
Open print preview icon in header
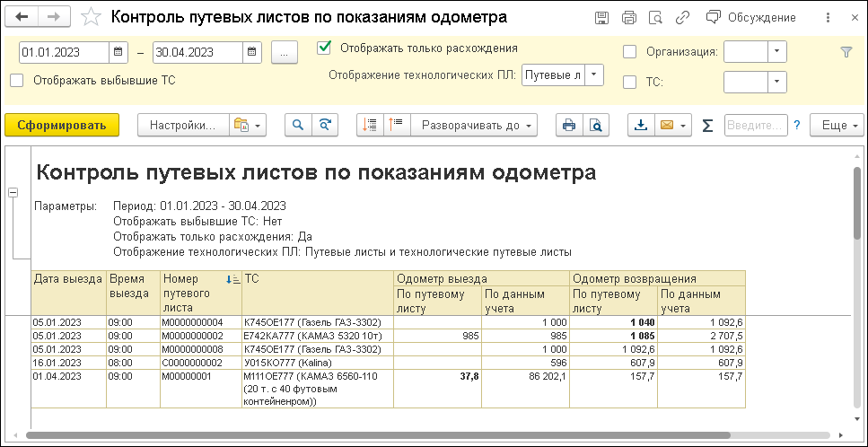click(655, 18)
